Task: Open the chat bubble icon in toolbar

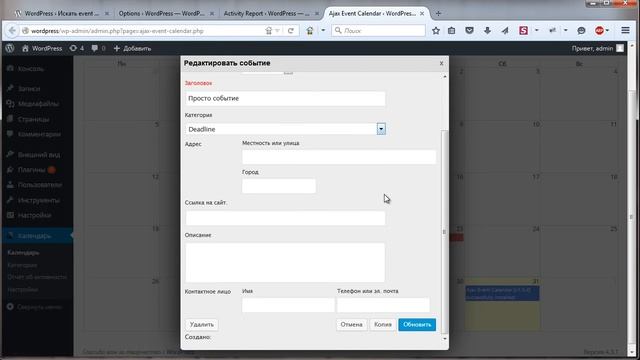Action: point(581,31)
